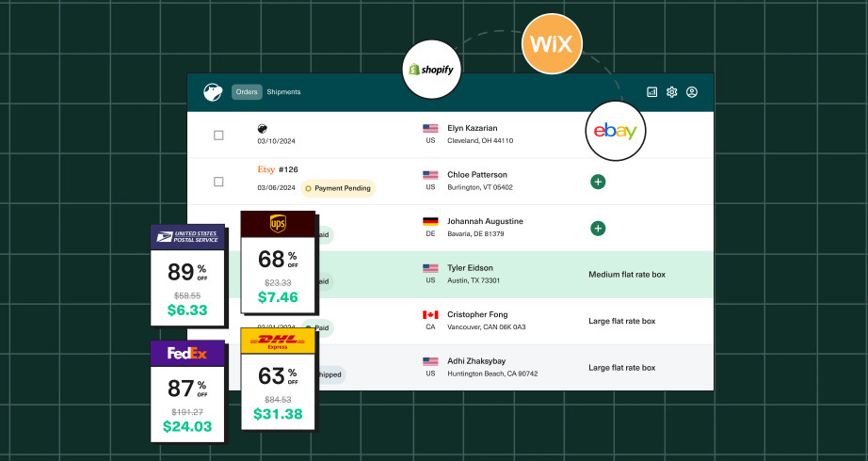Click address Huntington Beach, CA 90742
Image resolution: width=868 pixels, height=461 pixels.
pyautogui.click(x=492, y=374)
